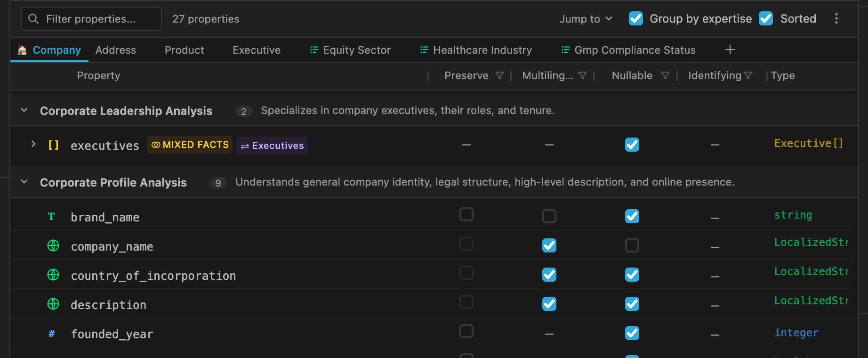Click the Company tab house icon
Image resolution: width=868 pixels, height=358 pixels.
coord(22,50)
